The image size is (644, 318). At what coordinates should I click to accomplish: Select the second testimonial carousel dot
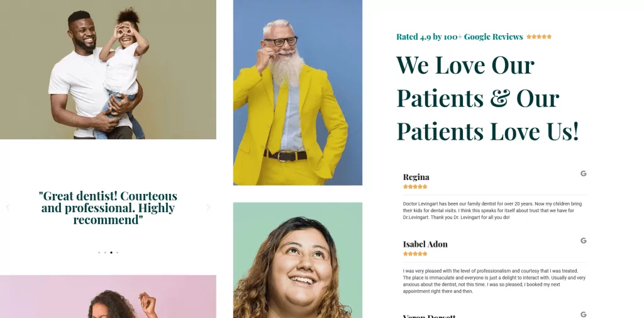(x=105, y=253)
